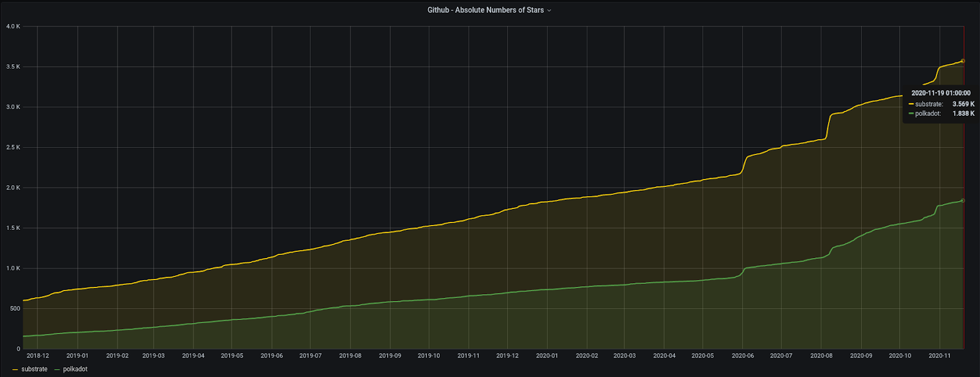Screen dimensions: 980x377
Task: Toggle the polkadot series in legend
Action: pyautogui.click(x=75, y=369)
